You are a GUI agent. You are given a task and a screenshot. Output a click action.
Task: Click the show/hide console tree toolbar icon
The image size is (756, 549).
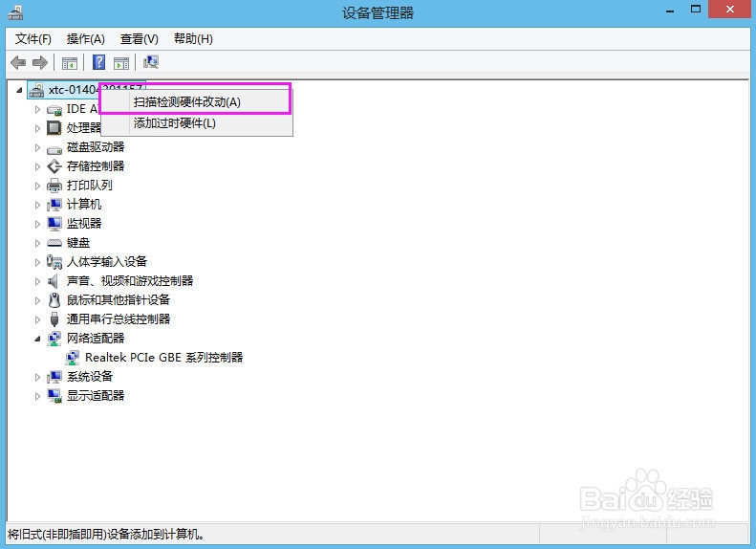point(70,63)
